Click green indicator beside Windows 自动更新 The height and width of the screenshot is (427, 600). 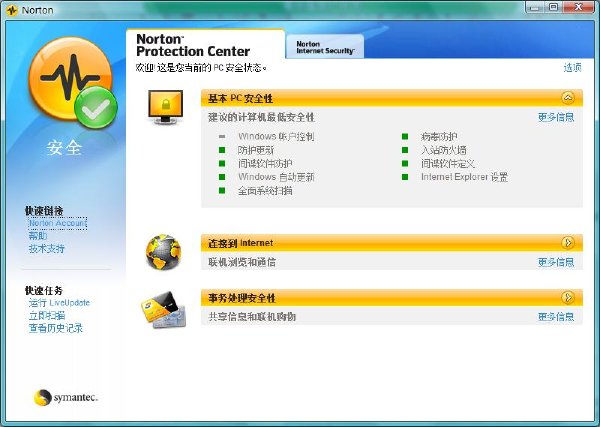tap(222, 177)
